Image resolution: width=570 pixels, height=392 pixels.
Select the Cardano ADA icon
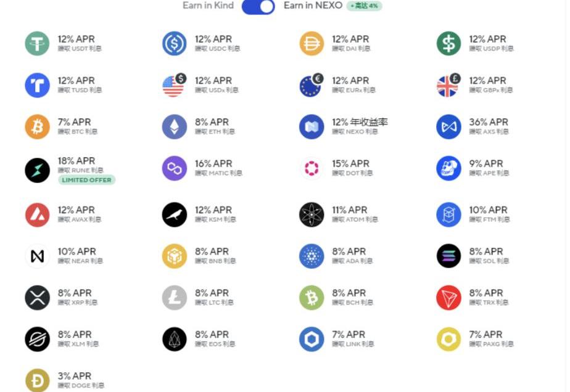(x=312, y=256)
